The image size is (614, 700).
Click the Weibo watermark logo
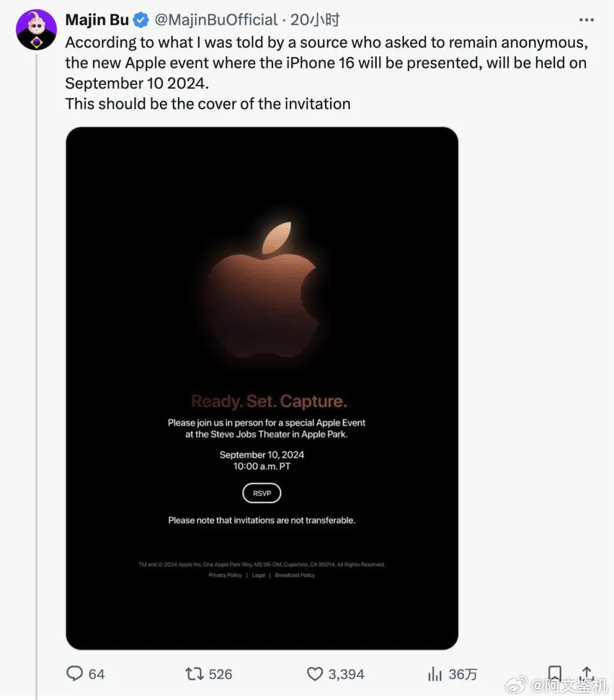tap(517, 685)
